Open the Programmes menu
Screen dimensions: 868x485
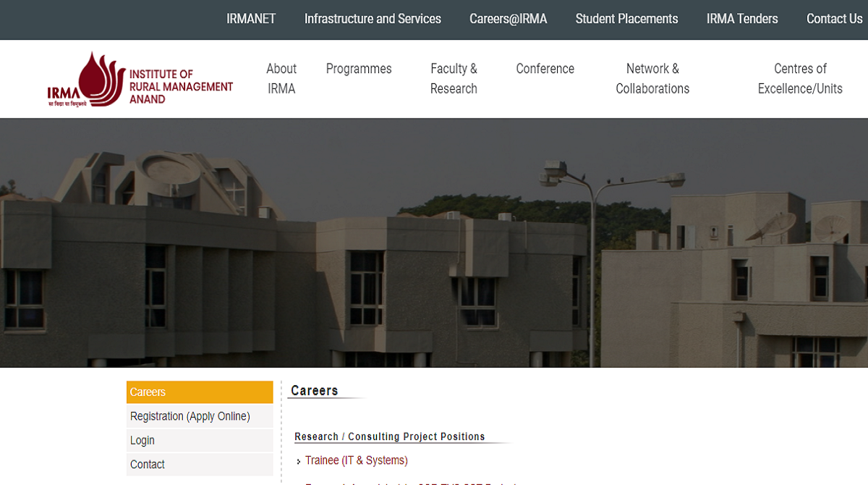(359, 69)
